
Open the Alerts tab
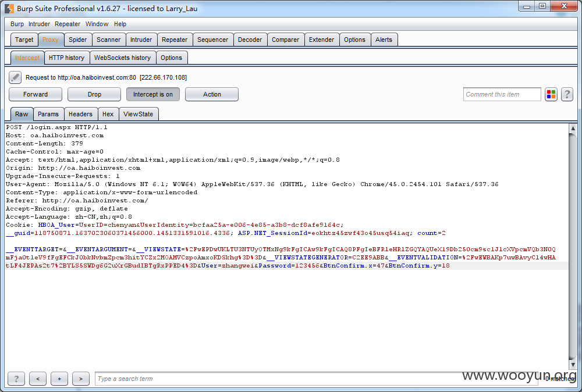384,40
